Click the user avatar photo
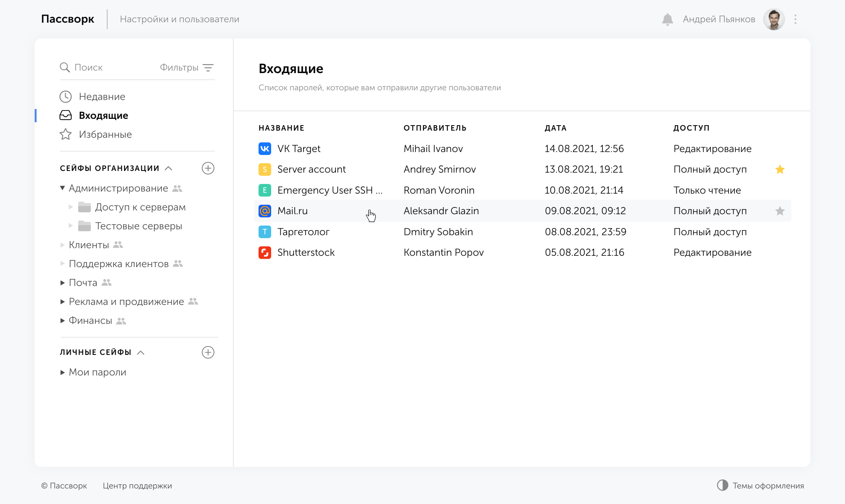 click(x=774, y=19)
